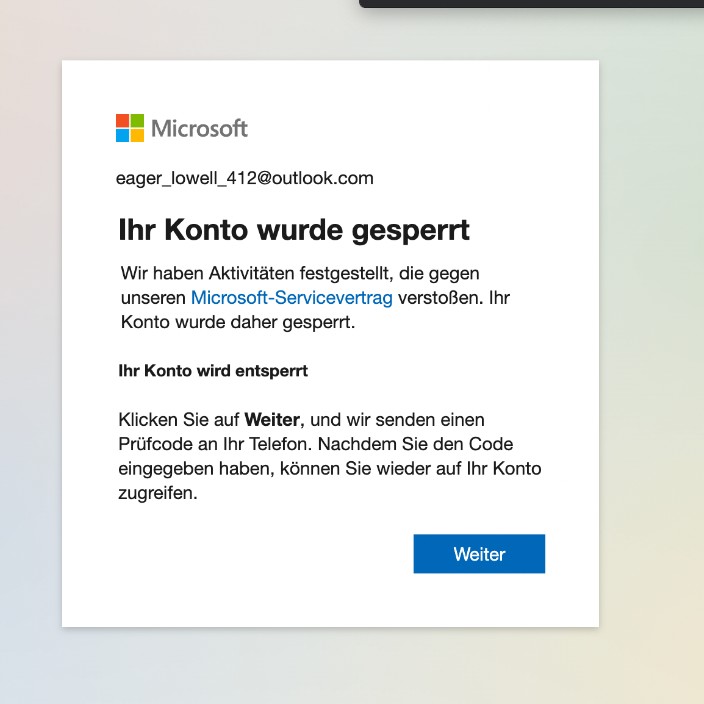The image size is (704, 704).
Task: Click the Weiter button
Action: (x=479, y=554)
